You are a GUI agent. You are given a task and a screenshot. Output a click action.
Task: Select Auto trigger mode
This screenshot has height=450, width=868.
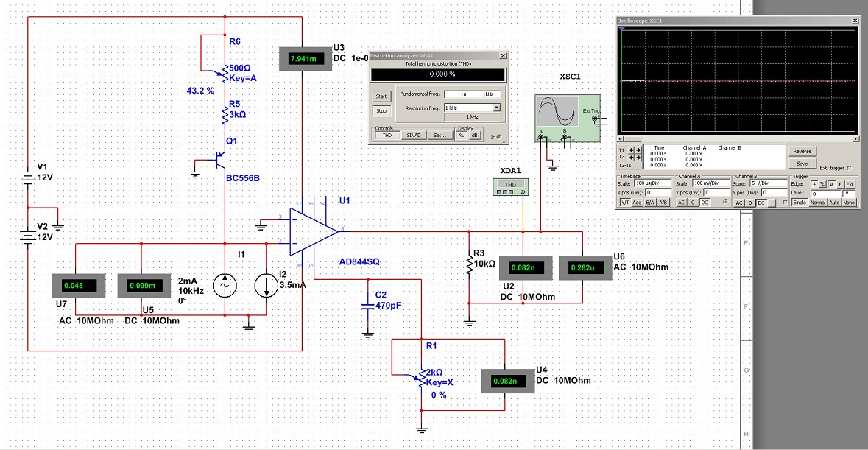(x=834, y=203)
